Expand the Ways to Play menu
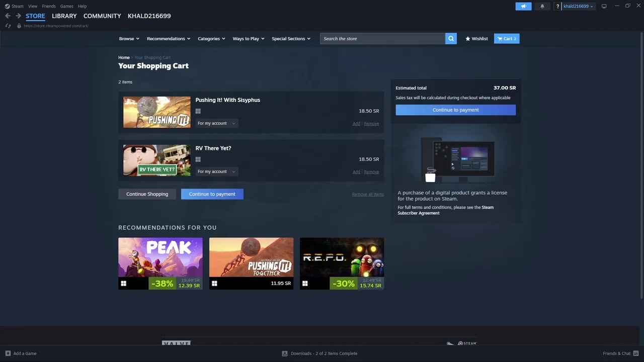The width and height of the screenshot is (644, 362). point(249,38)
